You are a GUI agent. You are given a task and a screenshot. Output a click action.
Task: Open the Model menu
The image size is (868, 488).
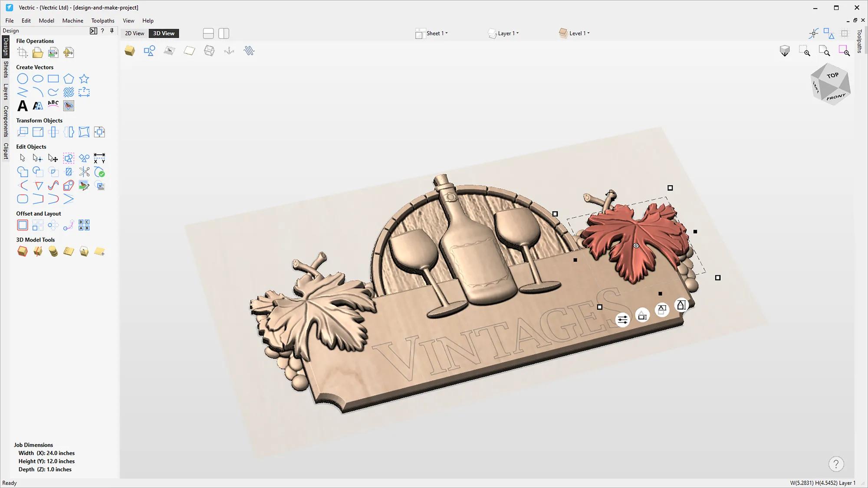tap(46, 20)
